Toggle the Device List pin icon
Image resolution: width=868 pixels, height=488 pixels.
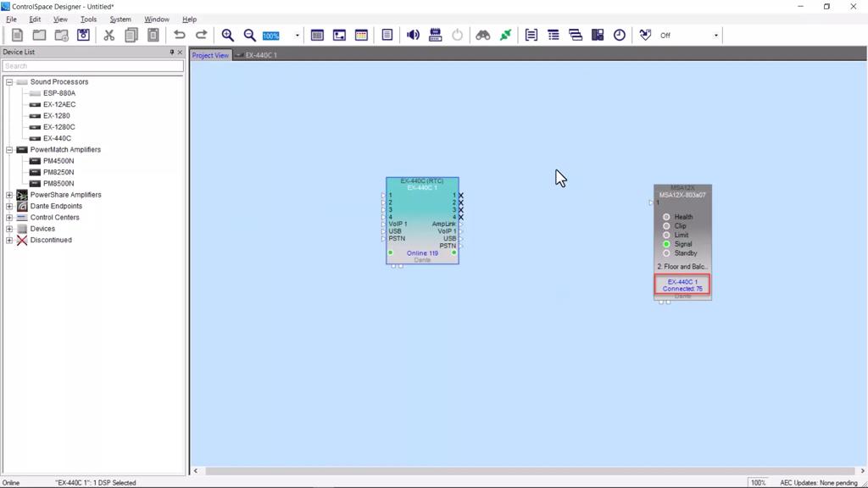point(171,53)
